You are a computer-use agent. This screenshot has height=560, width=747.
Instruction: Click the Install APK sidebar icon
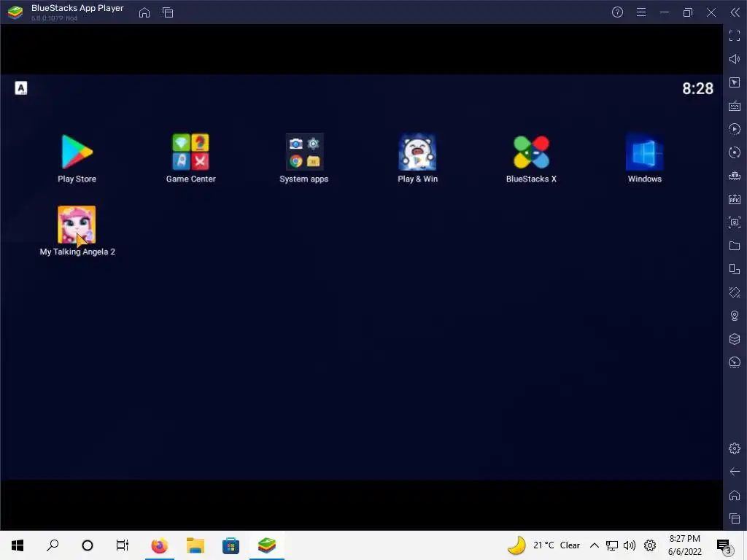tap(735, 199)
